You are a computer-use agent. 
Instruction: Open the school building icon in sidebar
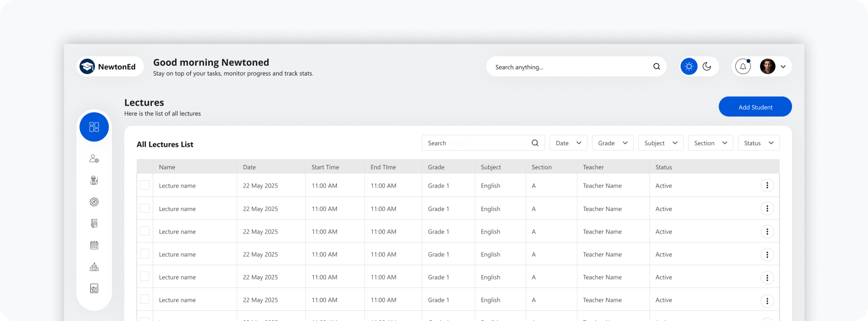pos(94,267)
